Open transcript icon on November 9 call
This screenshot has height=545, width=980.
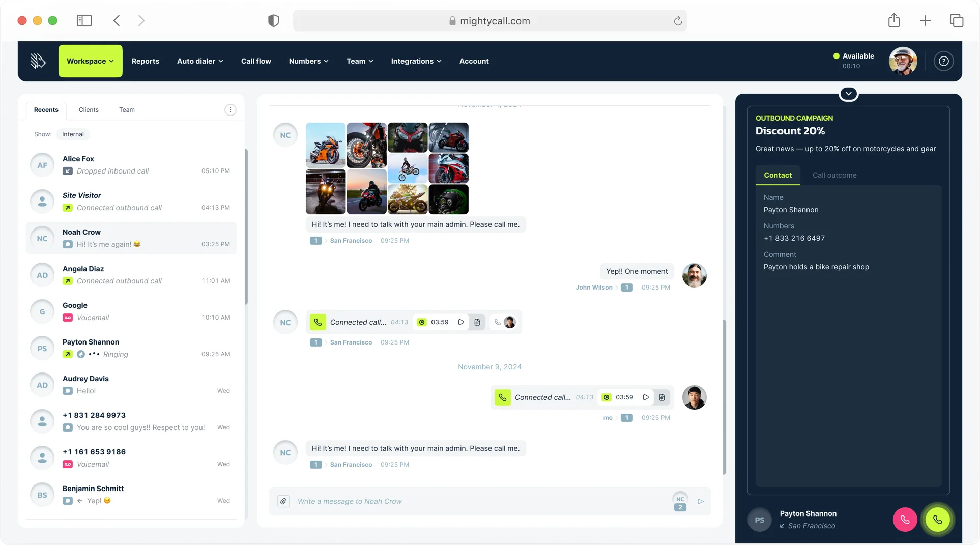661,397
